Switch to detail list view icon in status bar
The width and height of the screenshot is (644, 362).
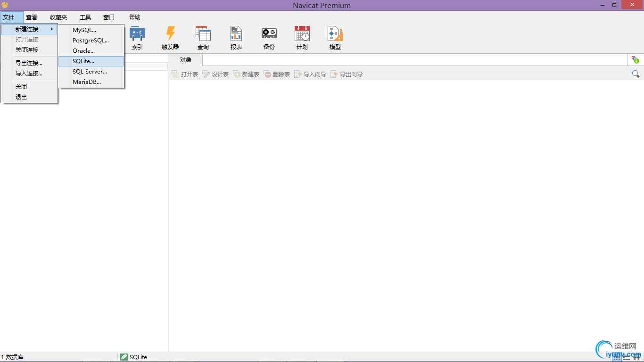pyautogui.click(x=627, y=357)
